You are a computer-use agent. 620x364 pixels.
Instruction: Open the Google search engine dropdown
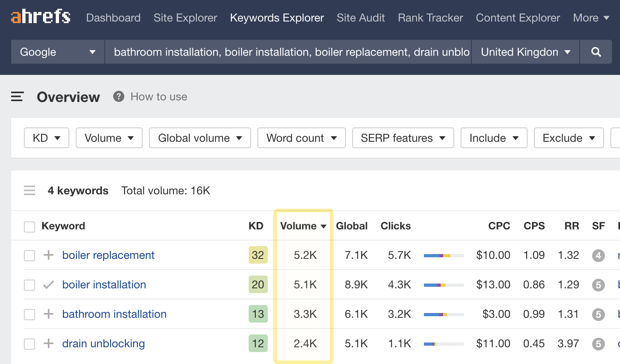pos(57,52)
